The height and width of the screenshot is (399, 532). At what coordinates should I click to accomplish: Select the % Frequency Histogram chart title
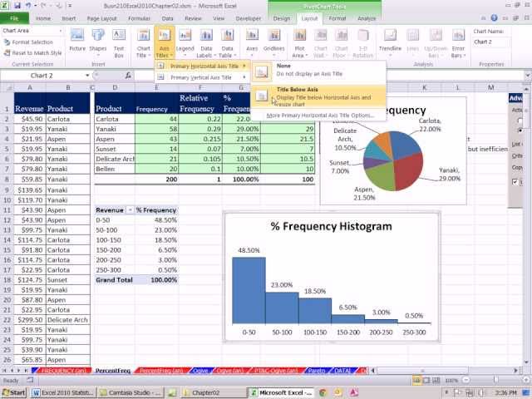[331, 226]
